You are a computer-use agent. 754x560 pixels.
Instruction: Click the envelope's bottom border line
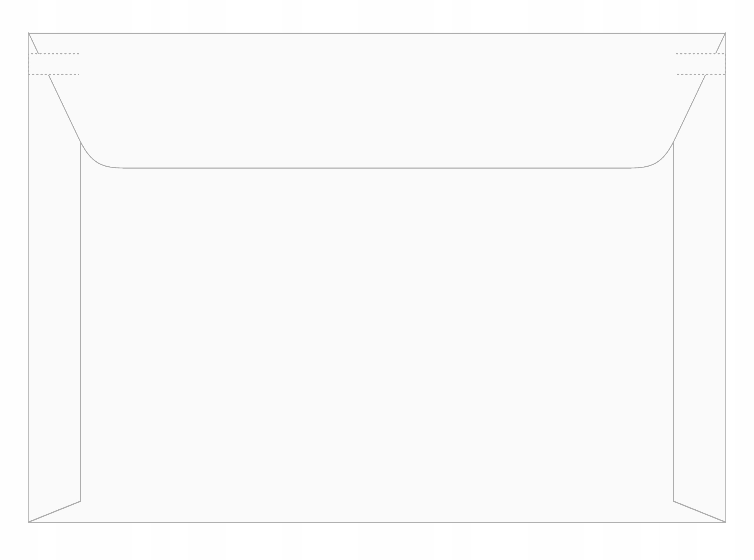point(377,522)
